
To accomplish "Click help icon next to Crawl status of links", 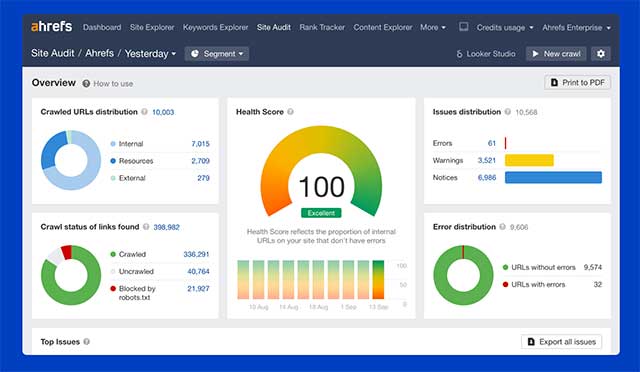I will [146, 227].
